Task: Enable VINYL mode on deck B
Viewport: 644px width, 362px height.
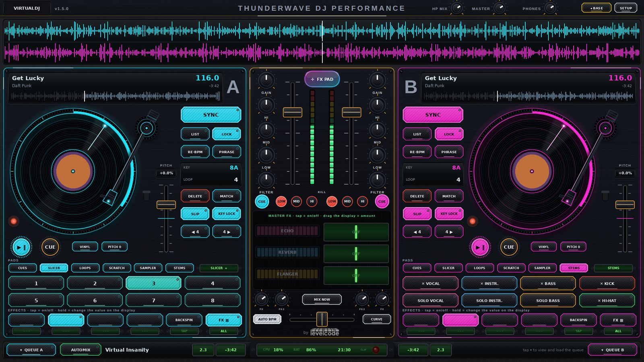Action: pos(544,247)
